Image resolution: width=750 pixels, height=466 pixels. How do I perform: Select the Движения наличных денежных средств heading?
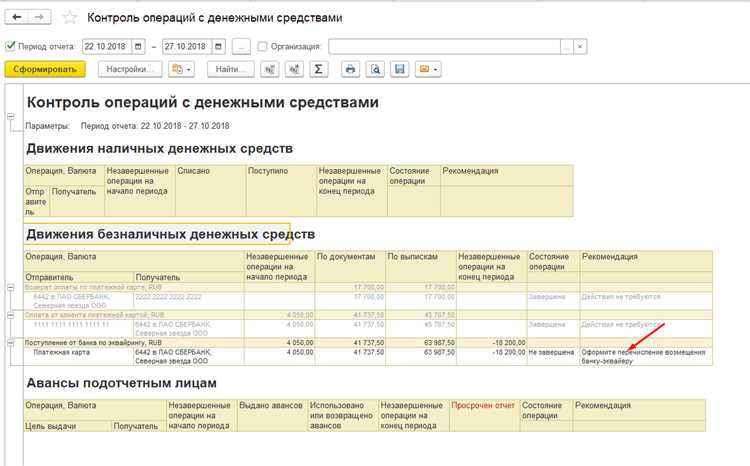pyautogui.click(x=159, y=149)
